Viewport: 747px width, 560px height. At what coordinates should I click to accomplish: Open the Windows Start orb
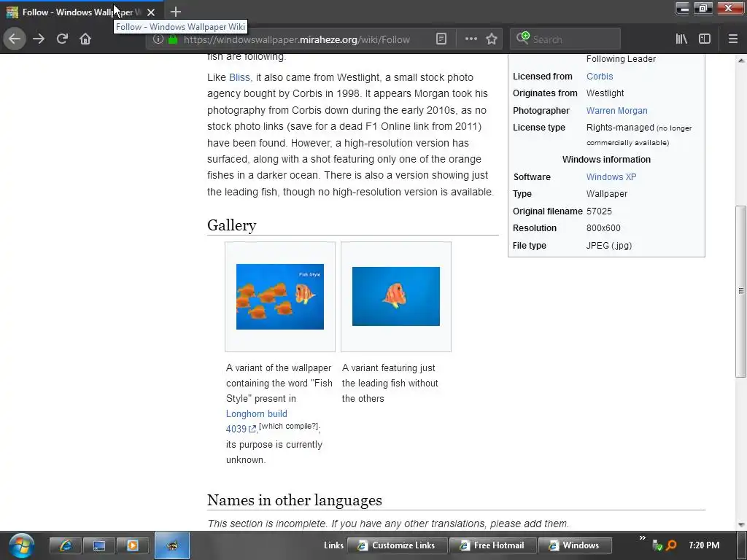point(21,545)
